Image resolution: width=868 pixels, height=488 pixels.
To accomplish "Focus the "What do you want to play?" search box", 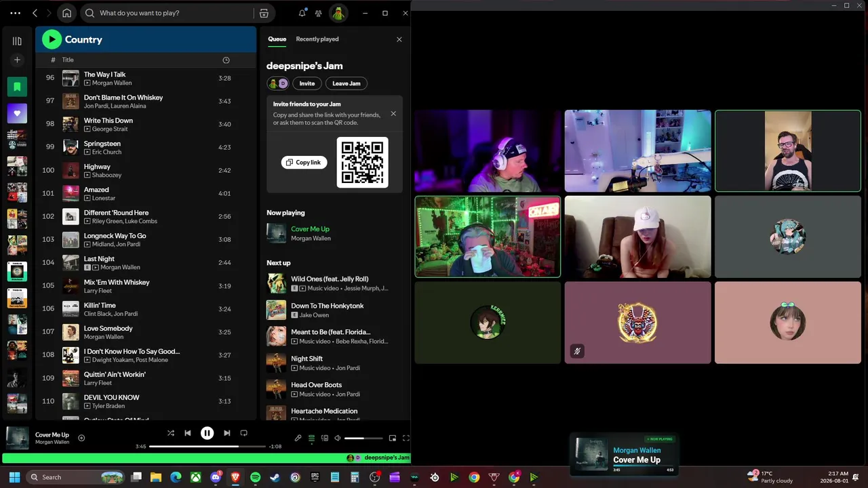I will pyautogui.click(x=167, y=13).
